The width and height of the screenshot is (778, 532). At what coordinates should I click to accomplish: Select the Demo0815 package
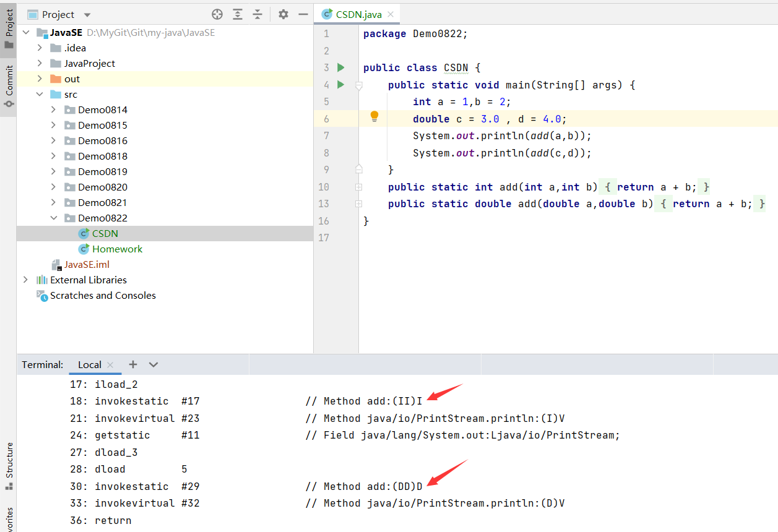(103, 126)
